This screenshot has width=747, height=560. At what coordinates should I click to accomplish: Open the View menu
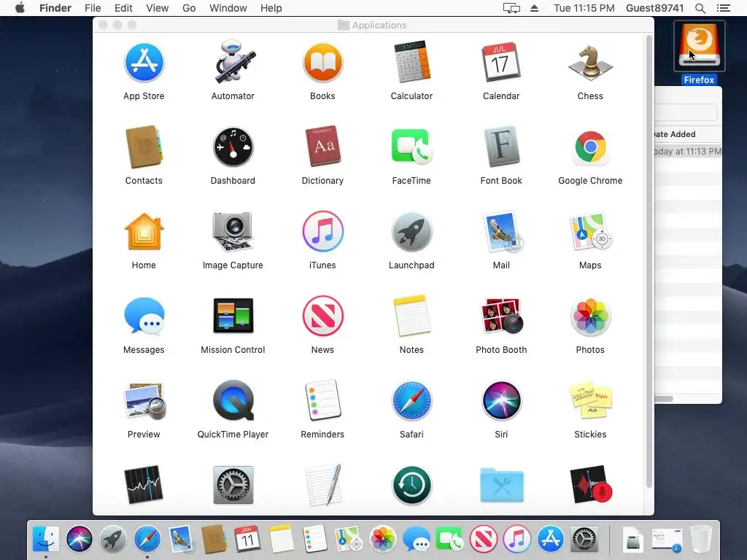[x=158, y=8]
